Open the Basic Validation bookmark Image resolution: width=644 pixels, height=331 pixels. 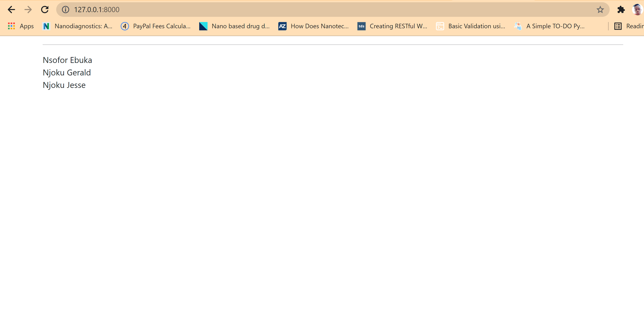(470, 26)
